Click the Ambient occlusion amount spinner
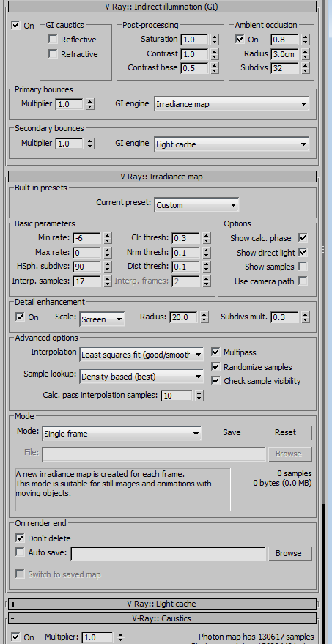The image size is (332, 644). point(305,40)
